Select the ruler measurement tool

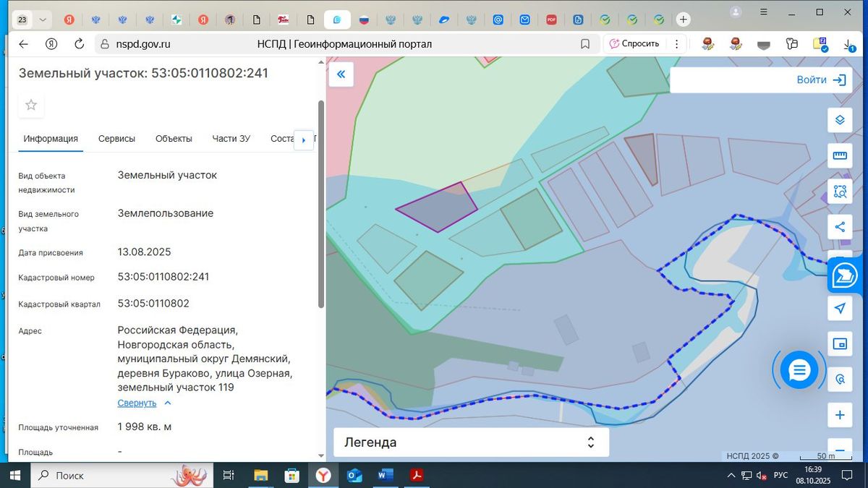840,155
